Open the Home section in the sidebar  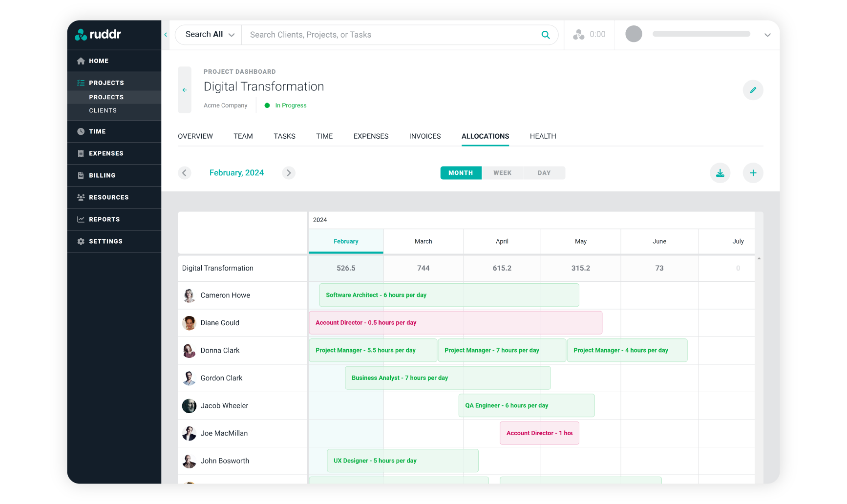coord(98,61)
